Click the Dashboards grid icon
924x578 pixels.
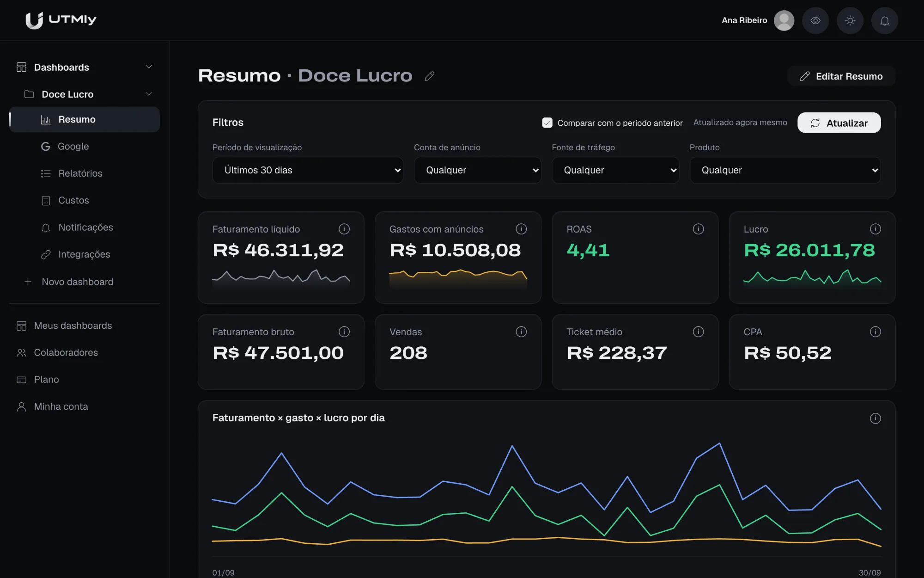[21, 67]
